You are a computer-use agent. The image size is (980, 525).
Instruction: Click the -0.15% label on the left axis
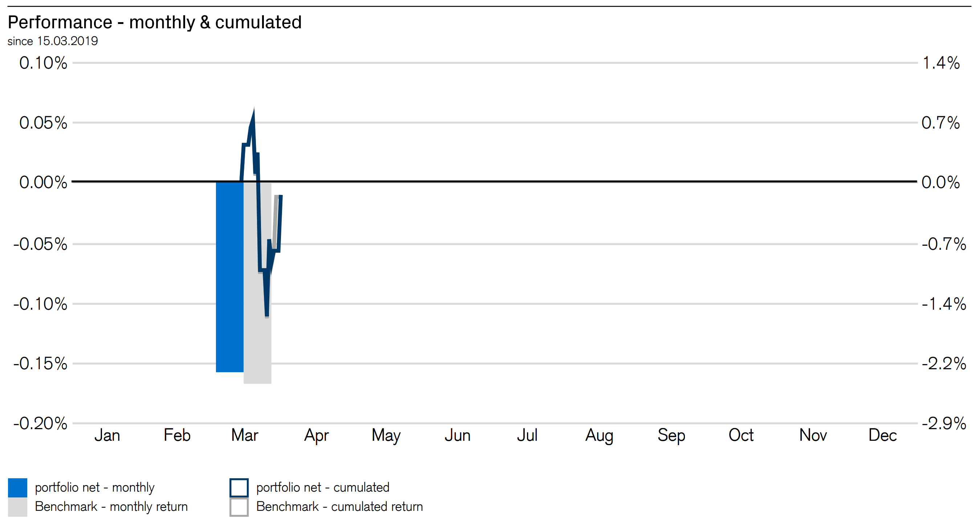40,364
